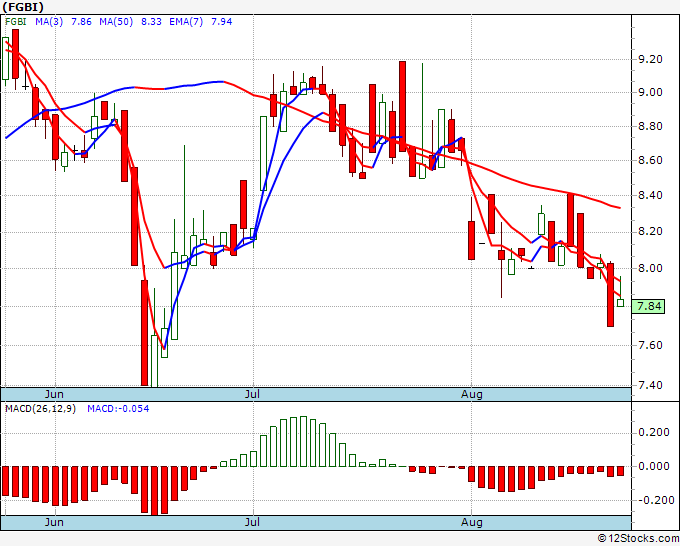
Task: Click the 0.200 MACD axis label
Action: point(654,433)
